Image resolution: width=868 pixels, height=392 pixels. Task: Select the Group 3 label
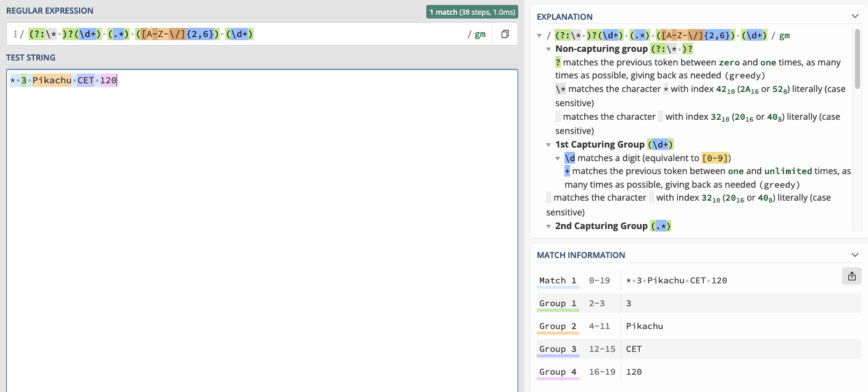point(558,349)
